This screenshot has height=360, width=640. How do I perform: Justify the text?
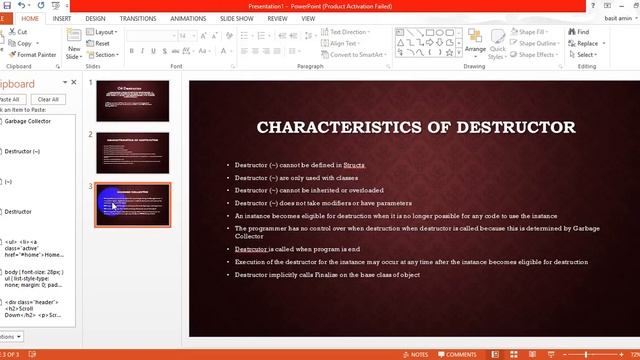277,51
